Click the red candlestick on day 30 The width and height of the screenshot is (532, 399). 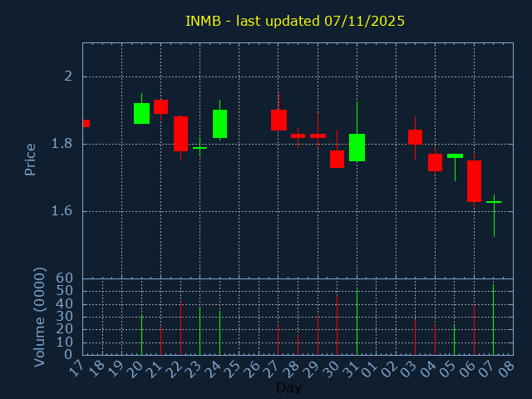click(337, 159)
